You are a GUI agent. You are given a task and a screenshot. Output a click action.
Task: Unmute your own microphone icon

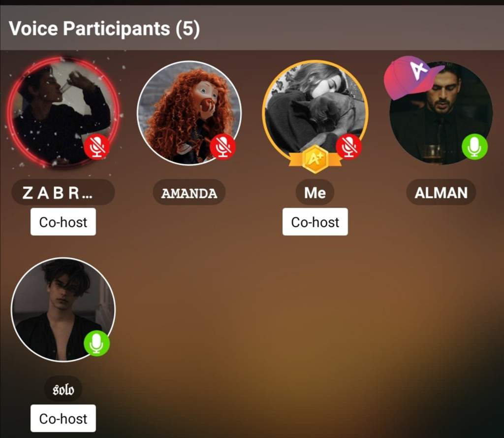point(349,147)
